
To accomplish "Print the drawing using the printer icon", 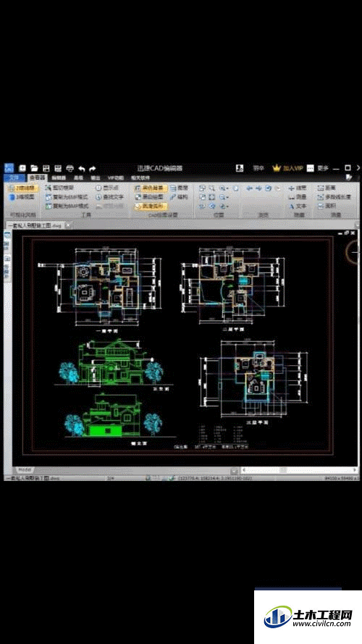I will click(70, 168).
